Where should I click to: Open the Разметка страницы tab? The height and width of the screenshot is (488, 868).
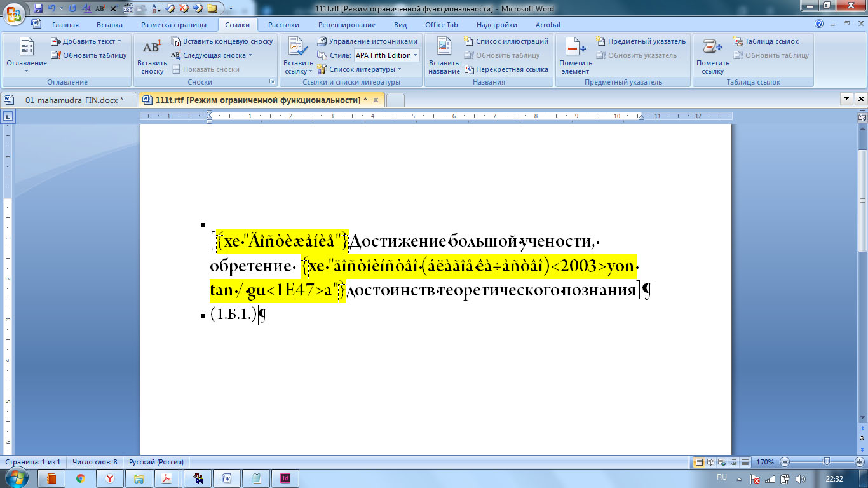(x=173, y=25)
